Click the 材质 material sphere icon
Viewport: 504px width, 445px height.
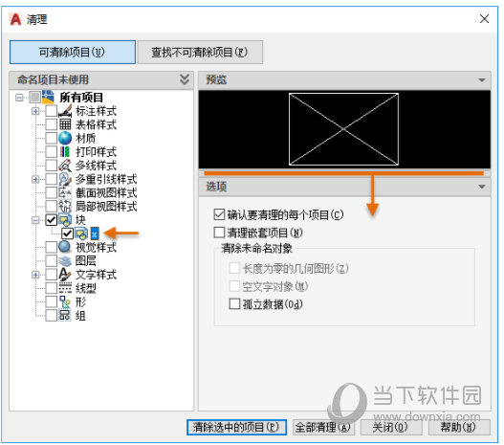(65, 138)
